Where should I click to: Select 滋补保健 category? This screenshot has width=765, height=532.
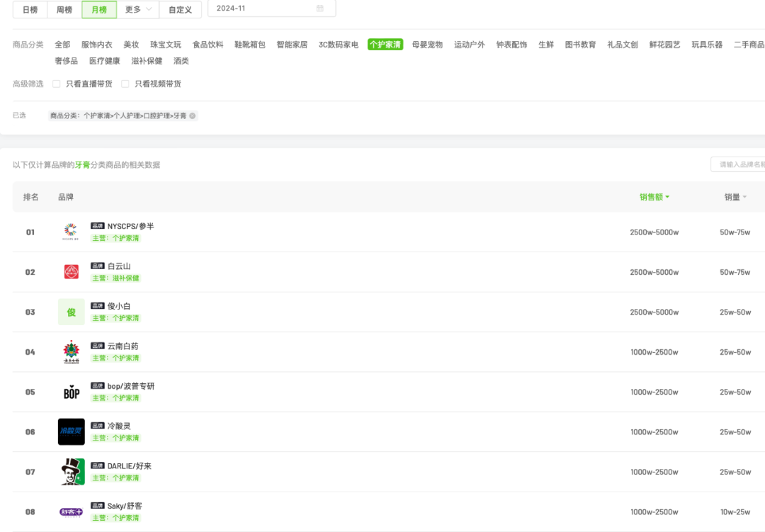click(147, 61)
